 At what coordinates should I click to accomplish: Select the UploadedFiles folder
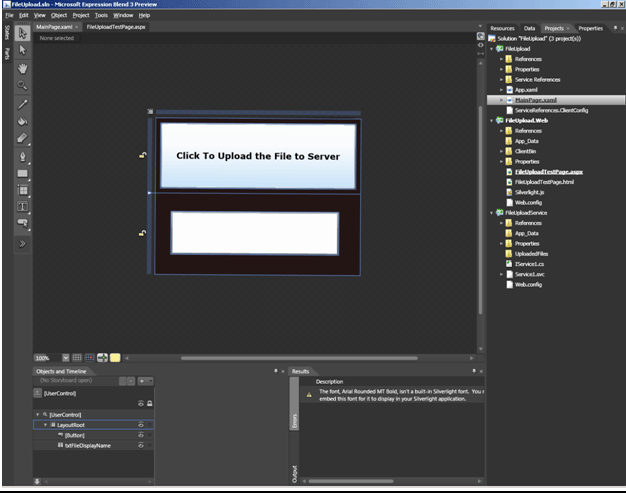pos(531,254)
